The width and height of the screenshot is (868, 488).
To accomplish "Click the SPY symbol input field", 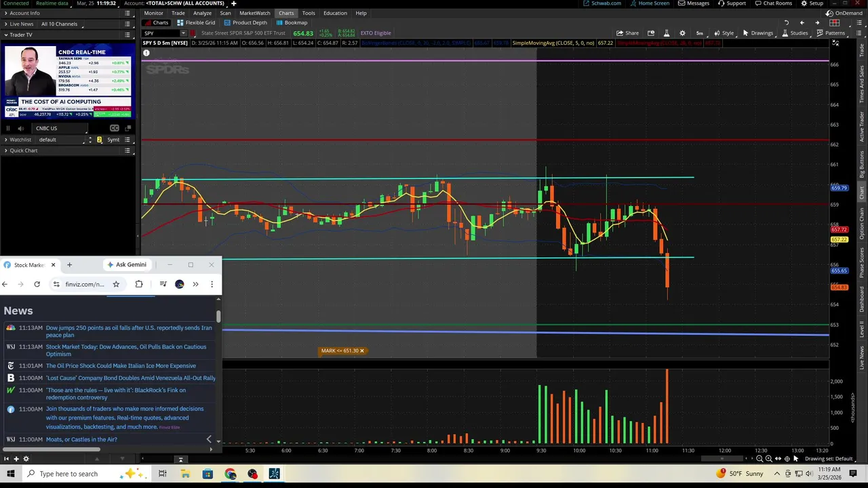I will coord(160,33).
